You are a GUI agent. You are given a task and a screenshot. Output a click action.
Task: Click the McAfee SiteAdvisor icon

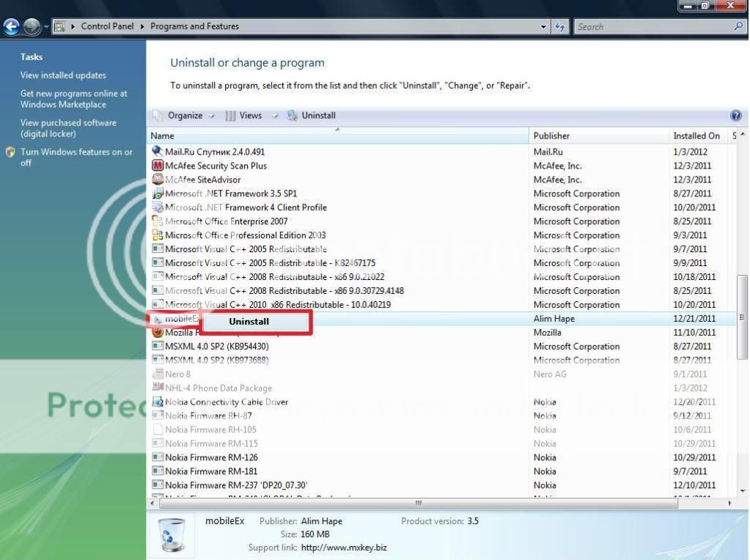pyautogui.click(x=158, y=180)
